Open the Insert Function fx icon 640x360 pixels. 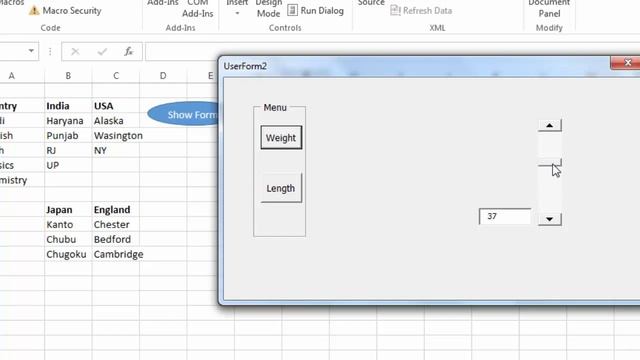click(x=129, y=51)
